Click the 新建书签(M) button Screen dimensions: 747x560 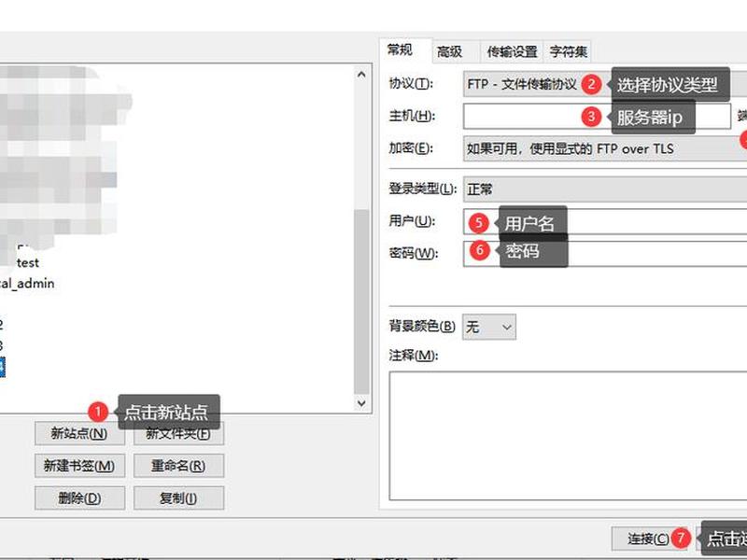(79, 466)
